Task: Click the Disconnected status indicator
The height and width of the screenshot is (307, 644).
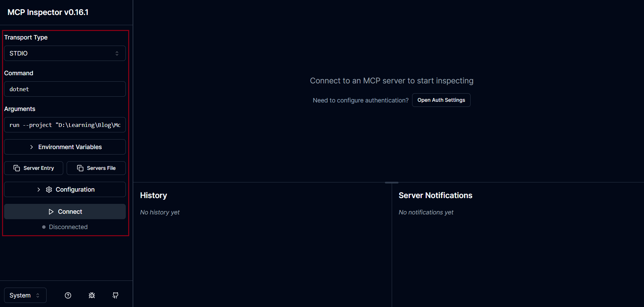Action: [x=65, y=227]
